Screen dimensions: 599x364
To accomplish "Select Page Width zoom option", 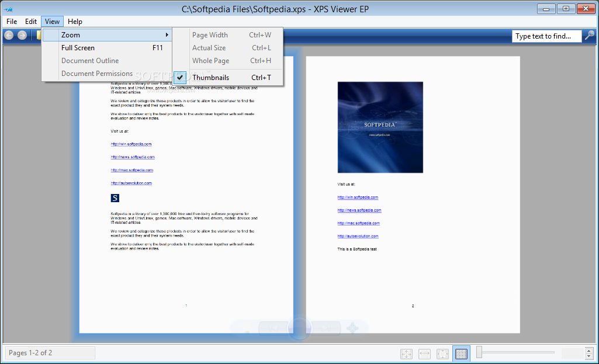I will tap(228, 34).
